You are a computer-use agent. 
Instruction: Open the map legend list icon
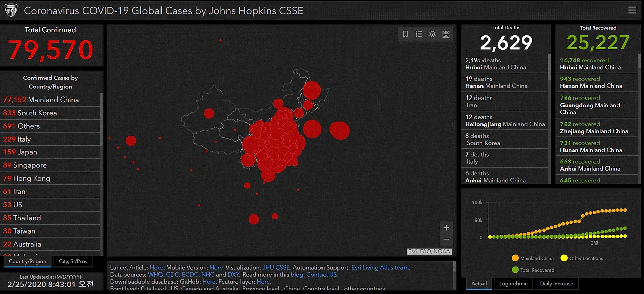click(419, 34)
